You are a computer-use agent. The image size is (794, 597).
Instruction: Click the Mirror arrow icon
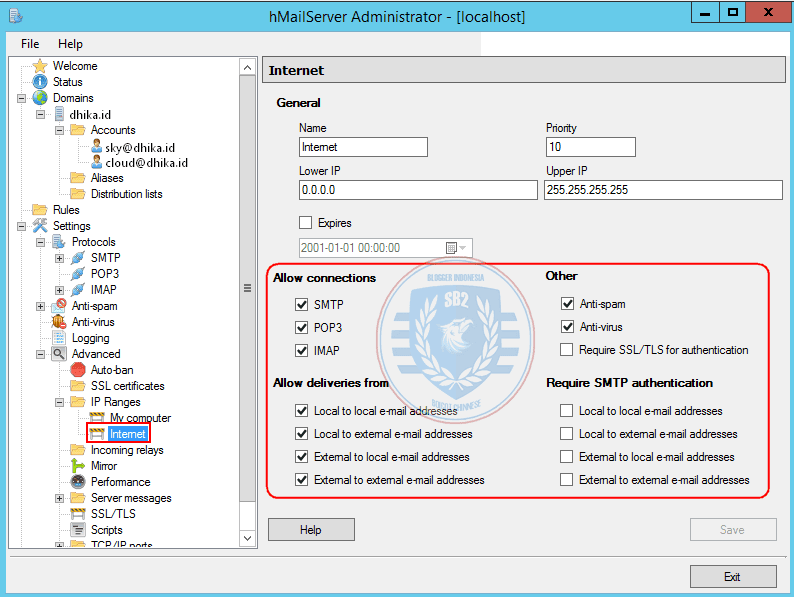[x=77, y=465]
